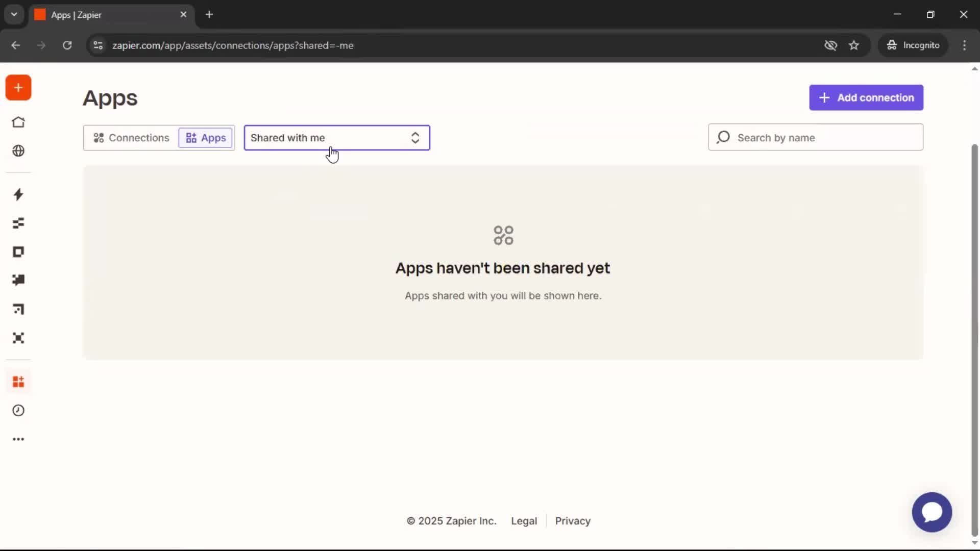
Task: Open the Canvas icon in sidebar
Action: 18,309
